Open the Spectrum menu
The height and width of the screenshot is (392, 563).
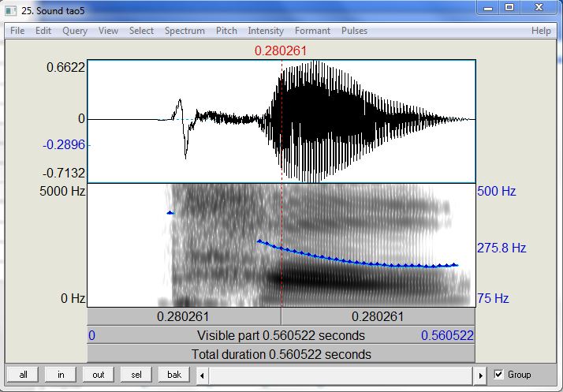pos(185,31)
